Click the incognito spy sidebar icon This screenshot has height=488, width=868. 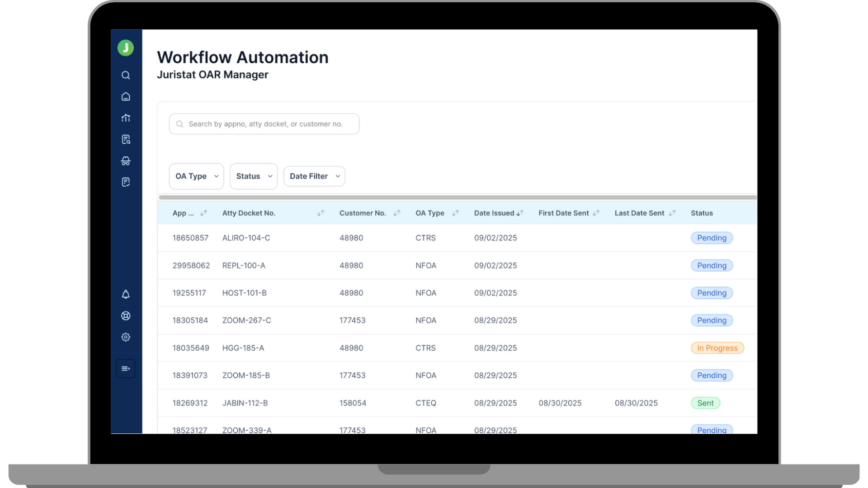click(x=126, y=161)
